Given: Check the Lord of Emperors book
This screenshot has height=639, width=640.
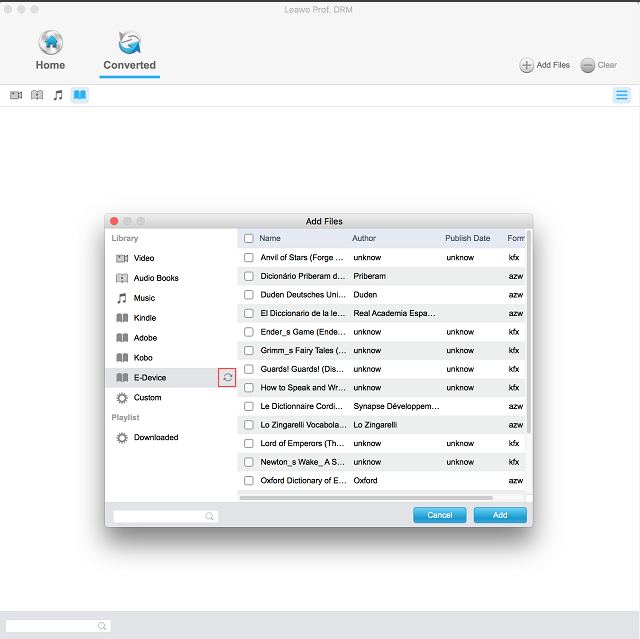Looking at the screenshot, I should (249, 443).
